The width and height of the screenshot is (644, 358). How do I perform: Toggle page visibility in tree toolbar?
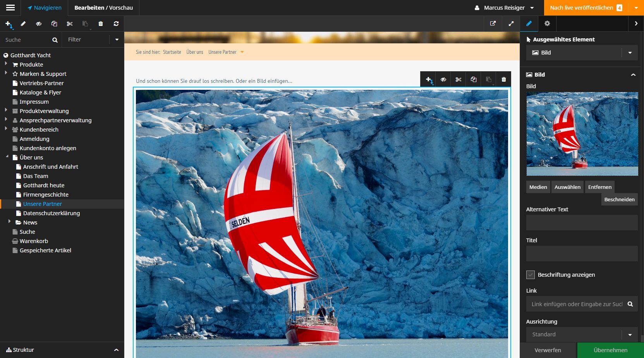39,24
